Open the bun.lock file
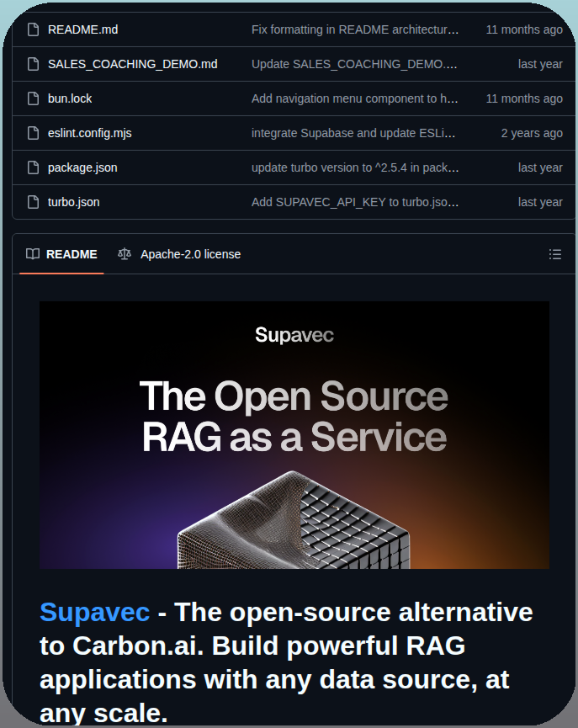This screenshot has width=578, height=728. [x=70, y=98]
